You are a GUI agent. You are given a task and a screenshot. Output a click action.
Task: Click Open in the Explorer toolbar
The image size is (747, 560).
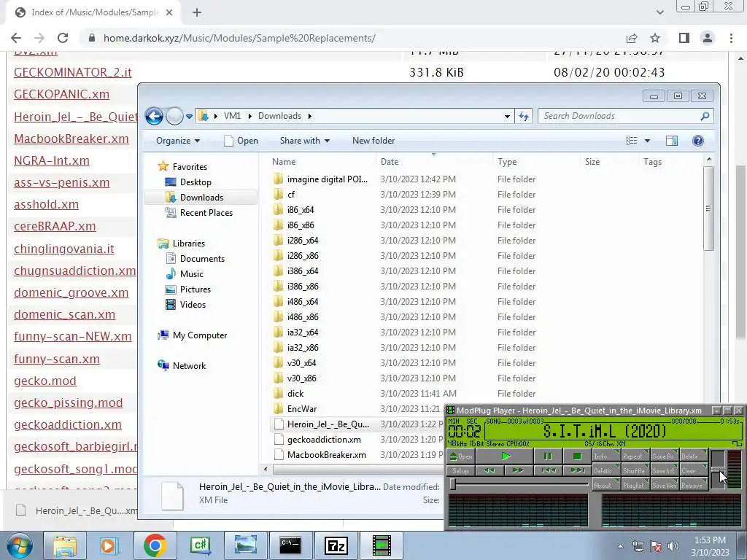coord(241,141)
